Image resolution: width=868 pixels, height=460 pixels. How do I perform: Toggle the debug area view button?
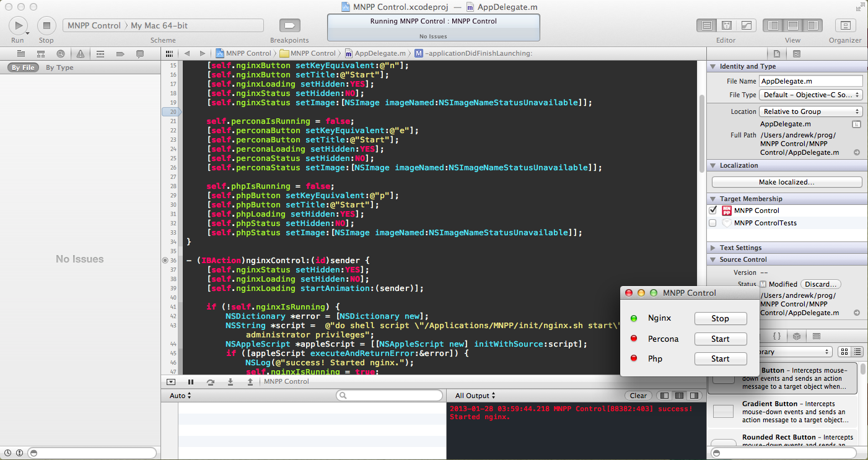pyautogui.click(x=793, y=25)
